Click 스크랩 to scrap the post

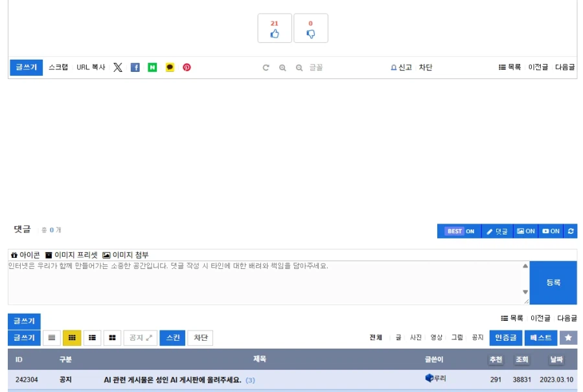58,67
